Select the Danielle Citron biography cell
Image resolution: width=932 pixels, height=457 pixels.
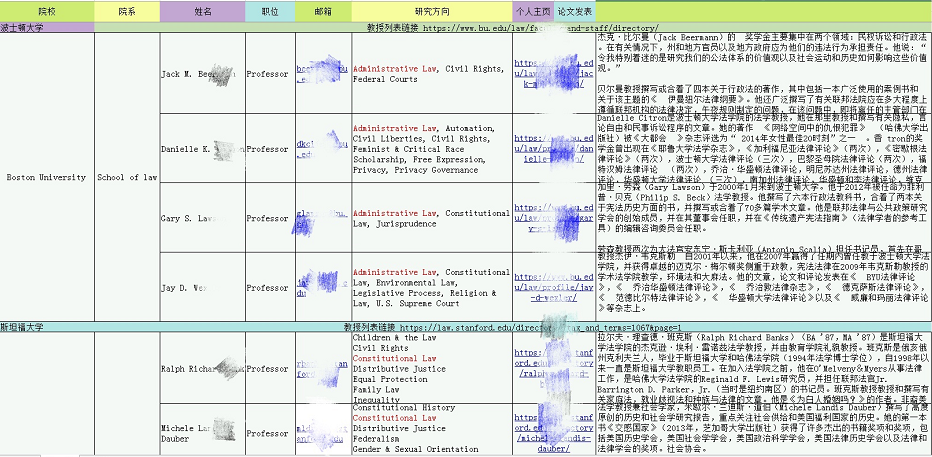pos(764,149)
